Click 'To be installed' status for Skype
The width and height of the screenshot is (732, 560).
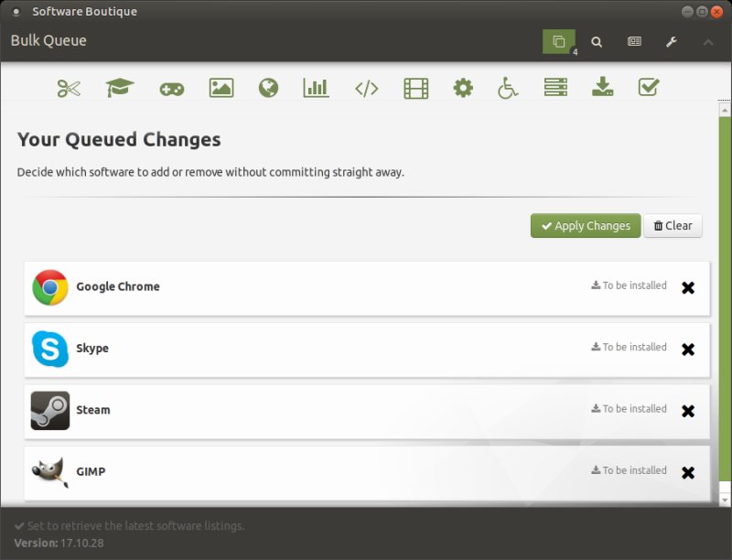[x=629, y=347]
